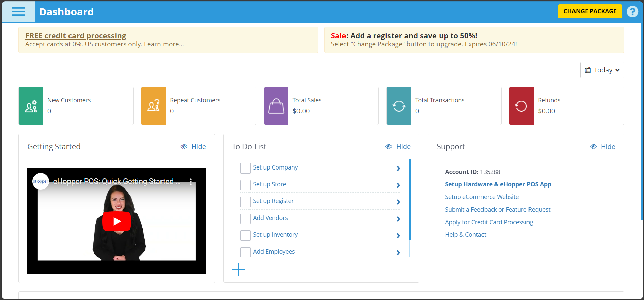The height and width of the screenshot is (300, 644).
Task: Click the Sale add a register banner
Action: [x=474, y=40]
